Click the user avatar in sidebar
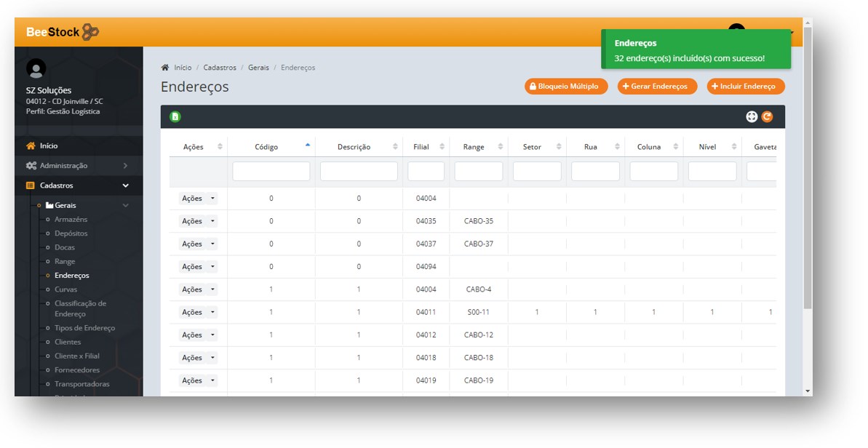Screen dimensions: 868x448 pyautogui.click(x=36, y=68)
